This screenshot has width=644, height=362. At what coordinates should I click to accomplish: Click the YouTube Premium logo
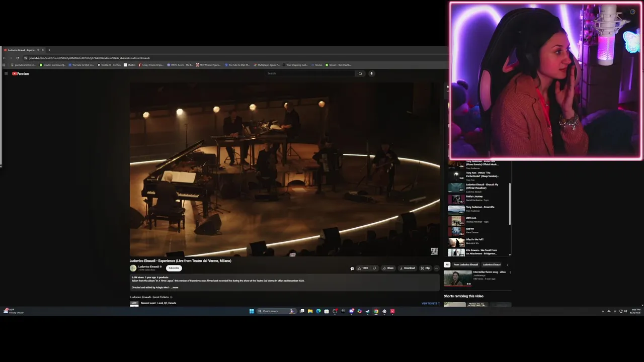21,73
